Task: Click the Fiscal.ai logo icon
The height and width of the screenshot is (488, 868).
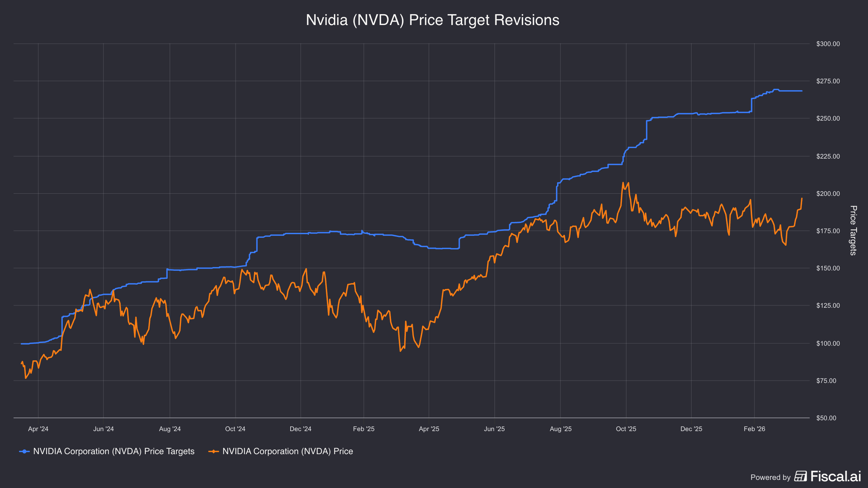Action: tap(801, 476)
